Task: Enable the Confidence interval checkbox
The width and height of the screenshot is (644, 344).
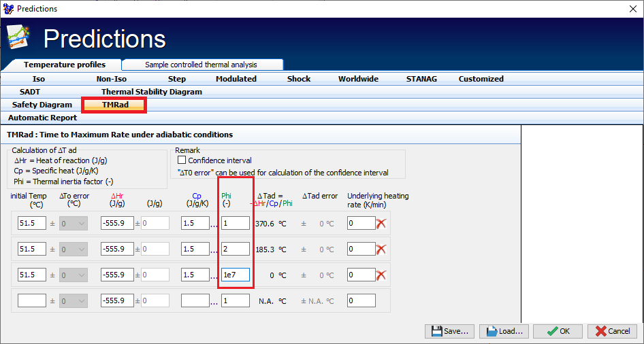Action: click(182, 160)
